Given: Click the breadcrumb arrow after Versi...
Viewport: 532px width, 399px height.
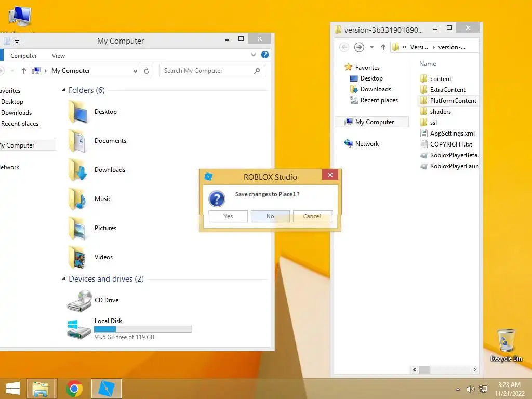Looking at the screenshot, I should (x=433, y=47).
